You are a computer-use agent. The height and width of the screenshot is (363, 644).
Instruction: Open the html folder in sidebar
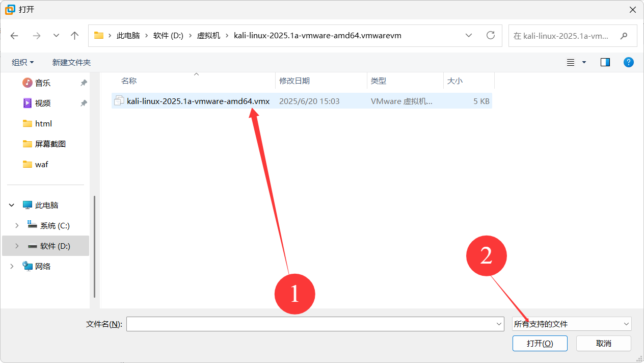[43, 123]
